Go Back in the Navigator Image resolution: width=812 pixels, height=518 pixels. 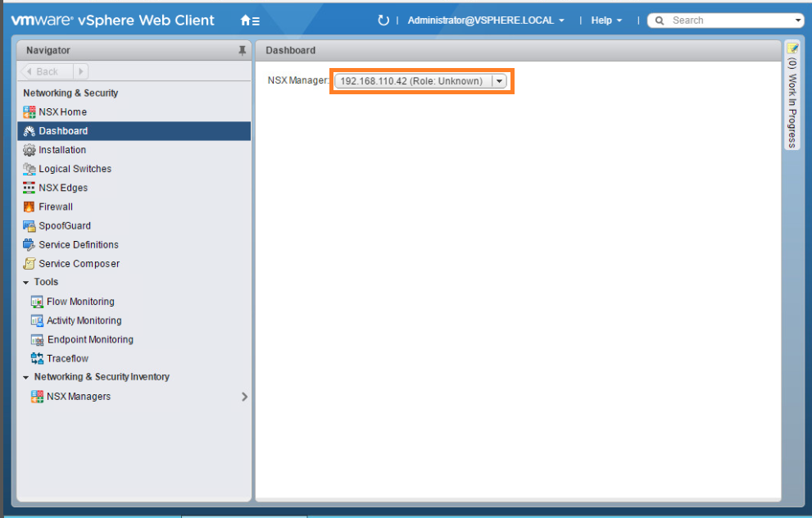pos(47,71)
